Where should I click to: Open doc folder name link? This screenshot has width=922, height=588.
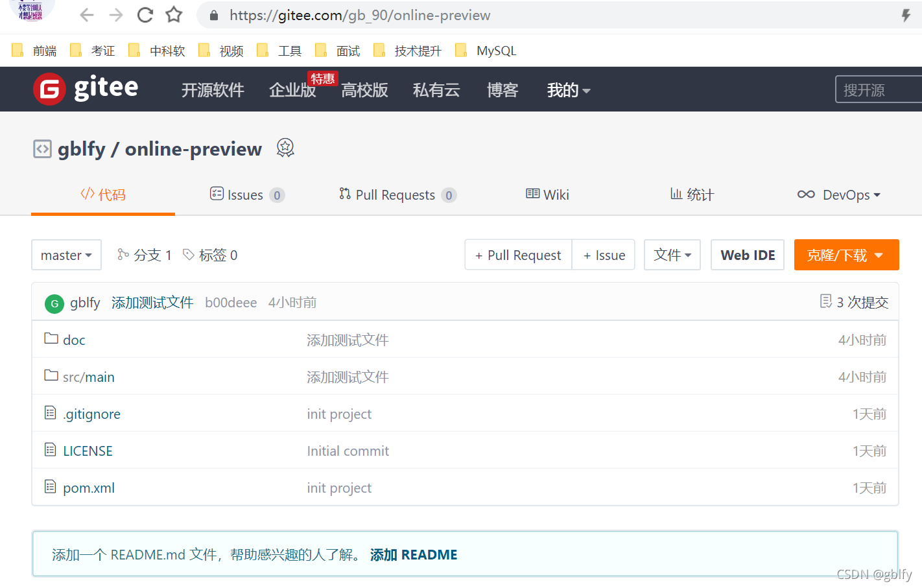pos(74,340)
